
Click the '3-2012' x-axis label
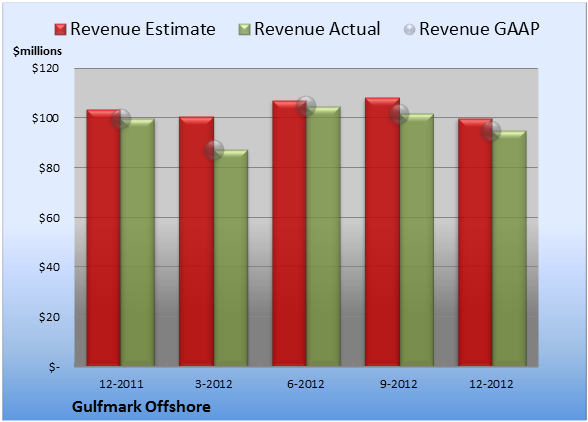pos(214,384)
